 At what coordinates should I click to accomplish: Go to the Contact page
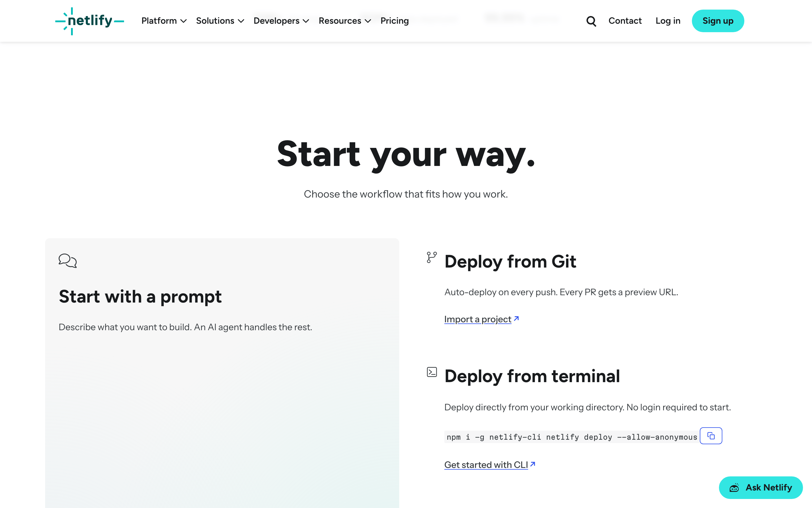pyautogui.click(x=625, y=21)
